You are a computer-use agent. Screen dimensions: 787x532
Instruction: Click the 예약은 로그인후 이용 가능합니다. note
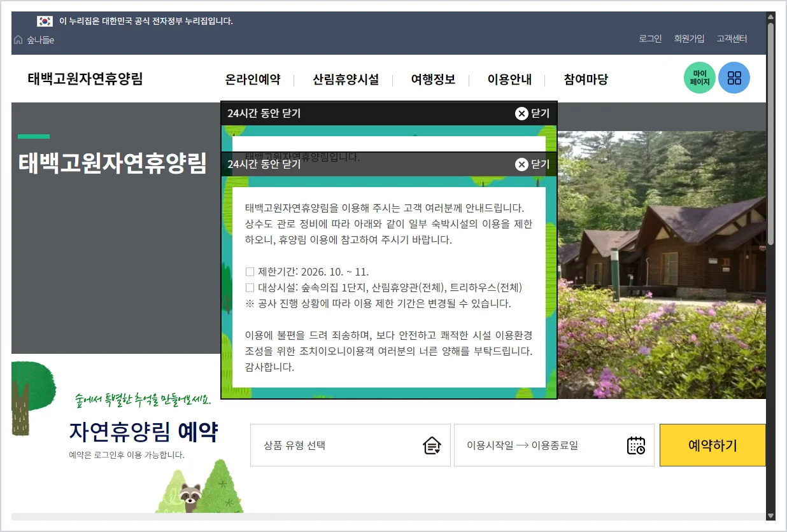127,455
